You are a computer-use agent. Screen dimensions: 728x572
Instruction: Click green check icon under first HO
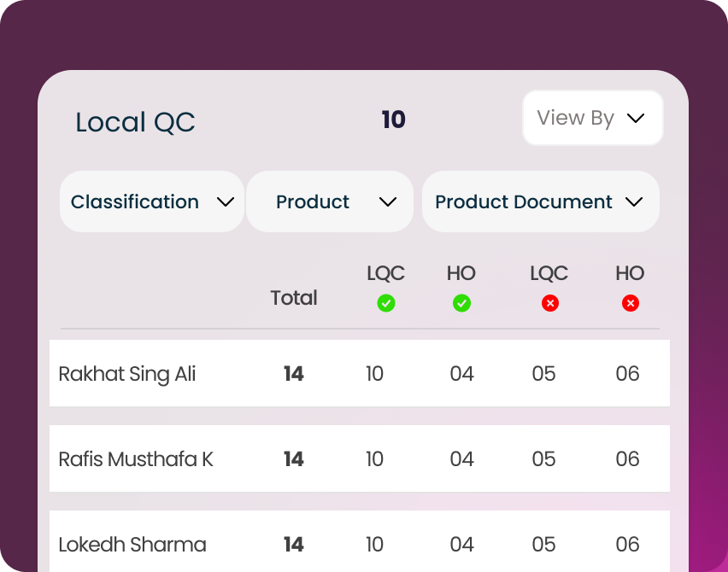pyautogui.click(x=461, y=303)
